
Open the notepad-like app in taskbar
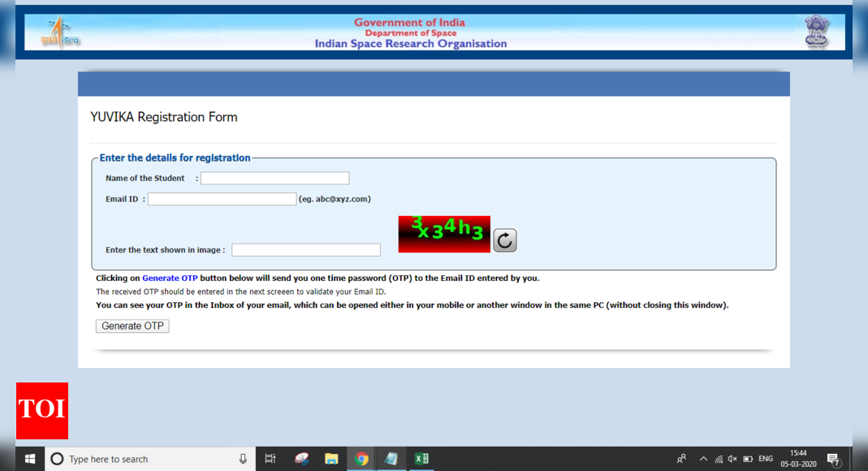click(x=391, y=459)
